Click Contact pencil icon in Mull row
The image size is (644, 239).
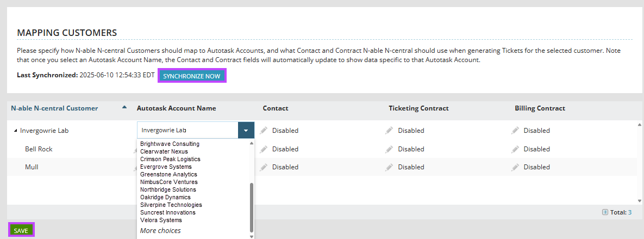[x=264, y=167]
